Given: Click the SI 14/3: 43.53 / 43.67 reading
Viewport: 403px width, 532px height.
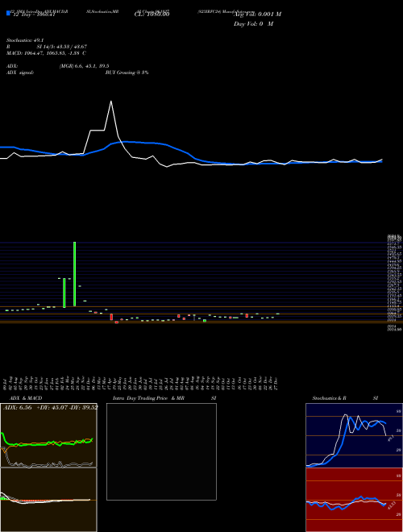Looking at the screenshot, I should click(62, 47).
